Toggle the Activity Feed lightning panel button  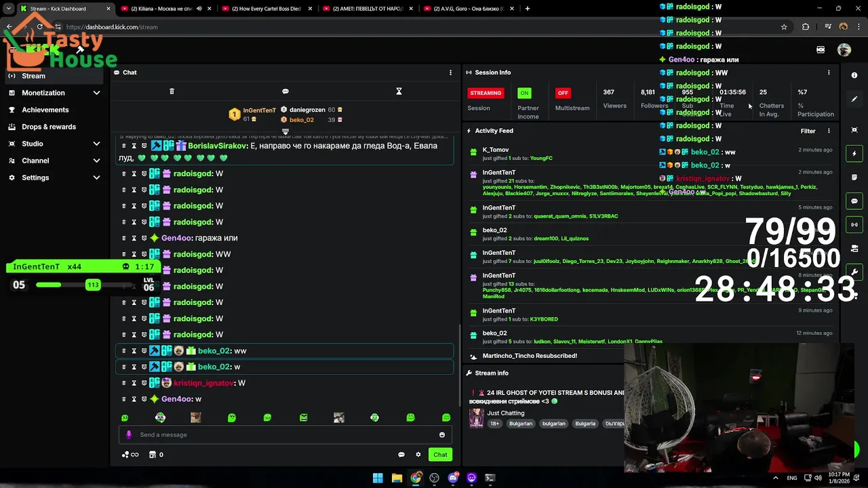click(854, 153)
